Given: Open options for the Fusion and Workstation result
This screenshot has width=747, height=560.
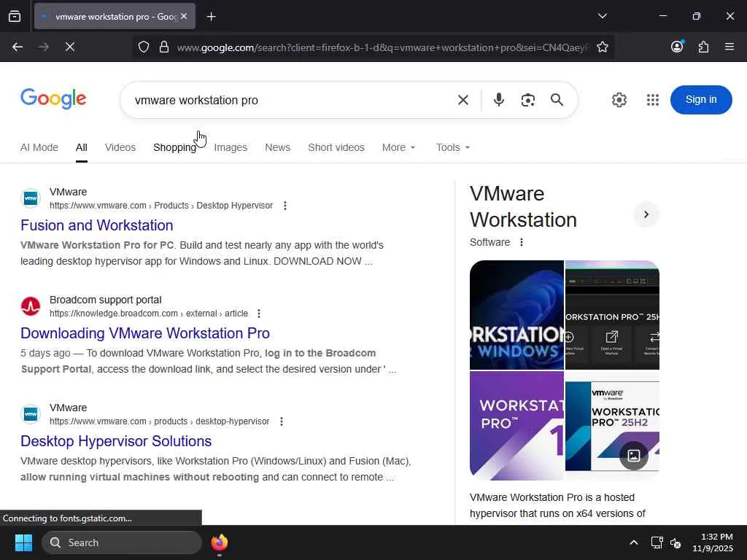Looking at the screenshot, I should pos(285,206).
